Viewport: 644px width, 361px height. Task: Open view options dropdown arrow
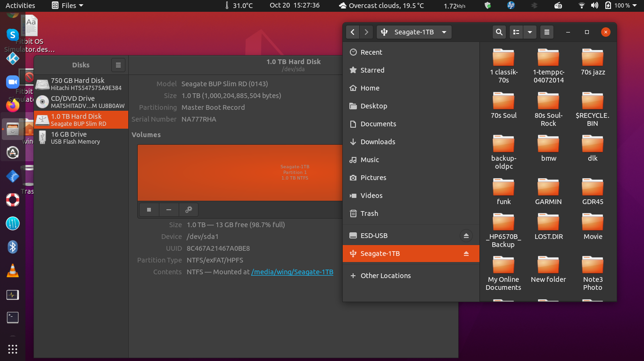point(530,32)
